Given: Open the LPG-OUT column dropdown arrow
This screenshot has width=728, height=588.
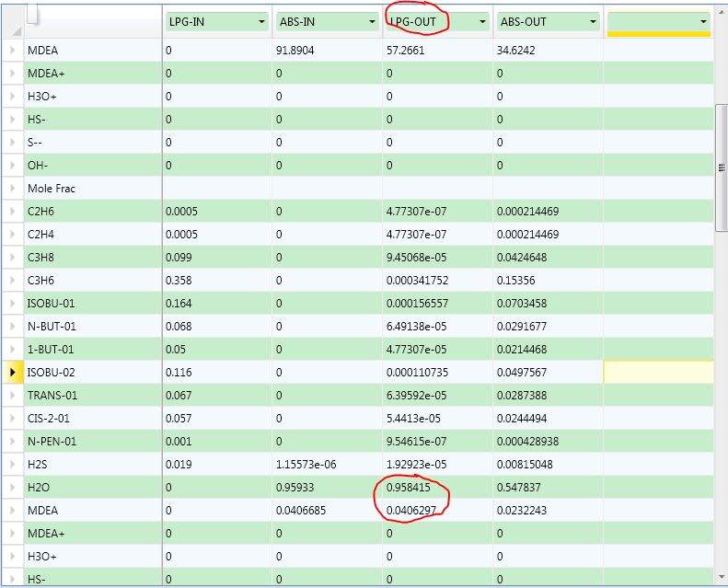Looking at the screenshot, I should pyautogui.click(x=482, y=22).
